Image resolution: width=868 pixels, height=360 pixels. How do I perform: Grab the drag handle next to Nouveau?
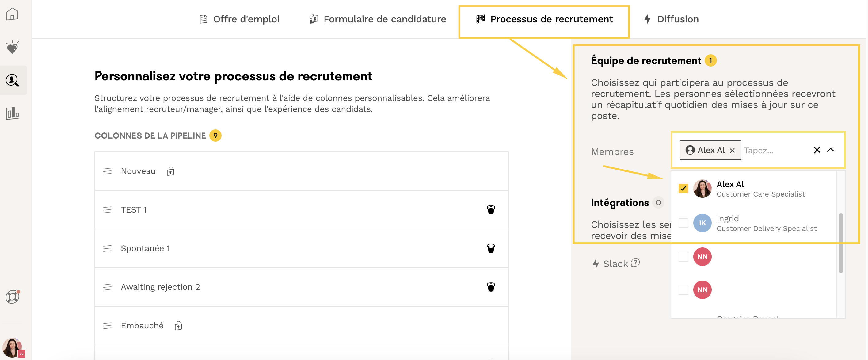point(107,171)
